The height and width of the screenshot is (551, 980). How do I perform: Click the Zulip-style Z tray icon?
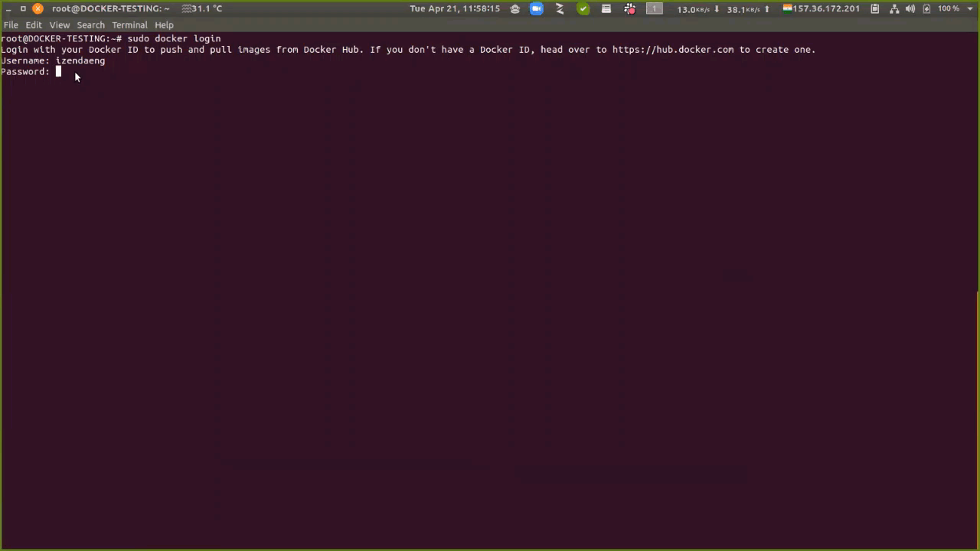click(x=560, y=8)
